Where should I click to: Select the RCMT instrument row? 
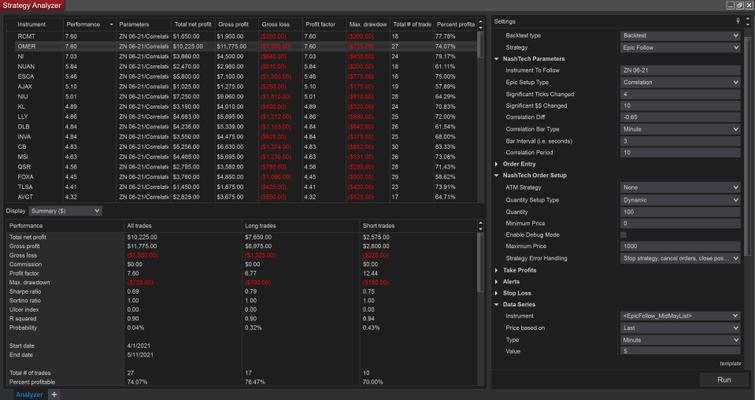(x=26, y=35)
